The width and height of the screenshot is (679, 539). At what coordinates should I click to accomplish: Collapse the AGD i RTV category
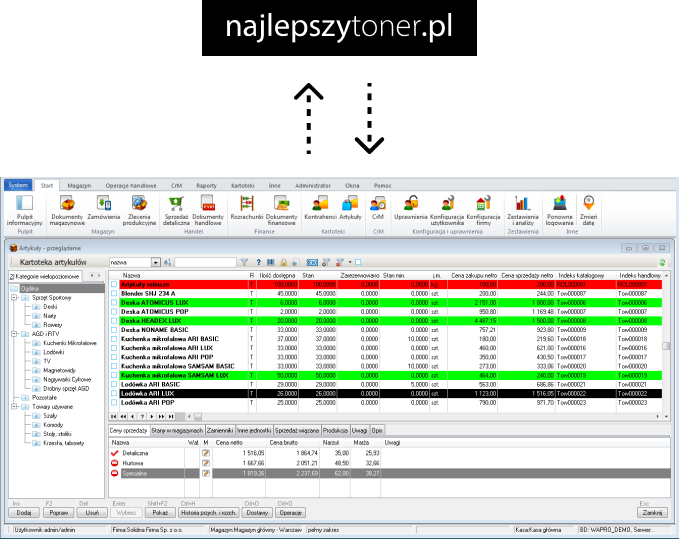(15, 334)
